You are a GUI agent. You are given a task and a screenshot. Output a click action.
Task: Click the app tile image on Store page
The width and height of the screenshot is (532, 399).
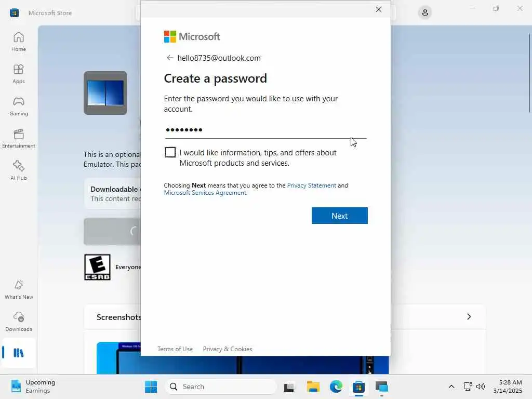coord(105,93)
